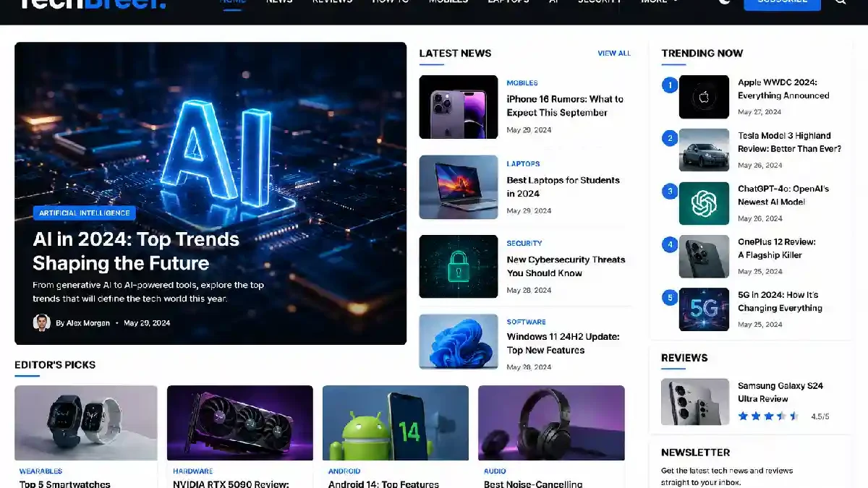Click author name By Alex Morgan
Viewport: 868px width, 488px height.
pos(83,323)
